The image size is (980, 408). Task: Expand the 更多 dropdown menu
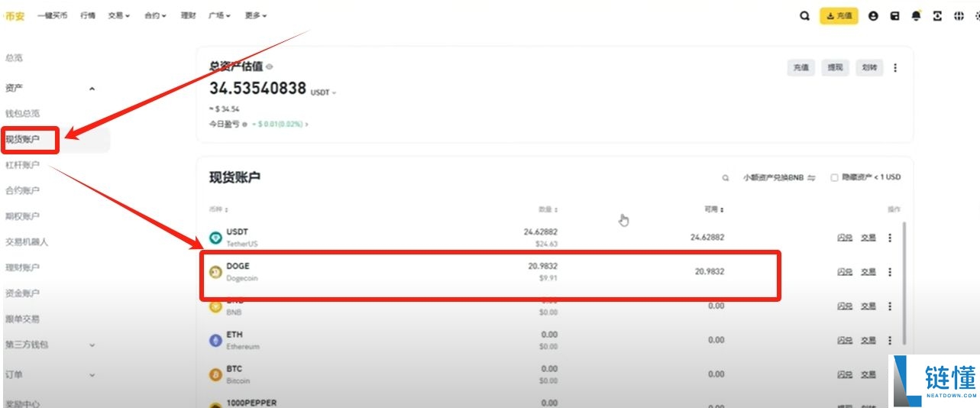[256, 15]
